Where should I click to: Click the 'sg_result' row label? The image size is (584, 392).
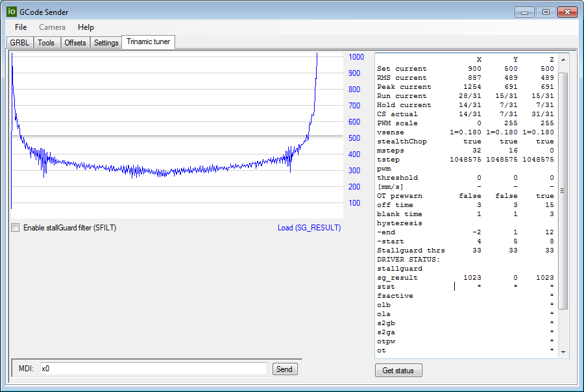coord(397,278)
